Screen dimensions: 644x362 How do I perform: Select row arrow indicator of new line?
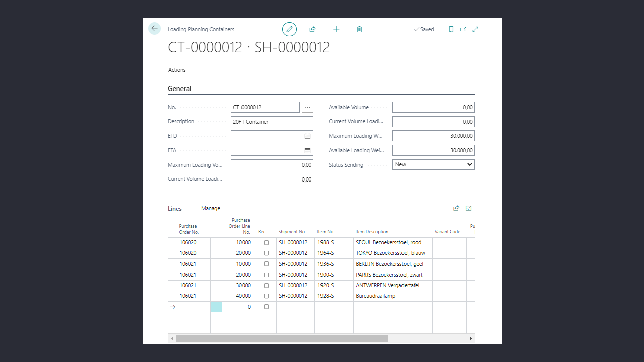tap(173, 307)
